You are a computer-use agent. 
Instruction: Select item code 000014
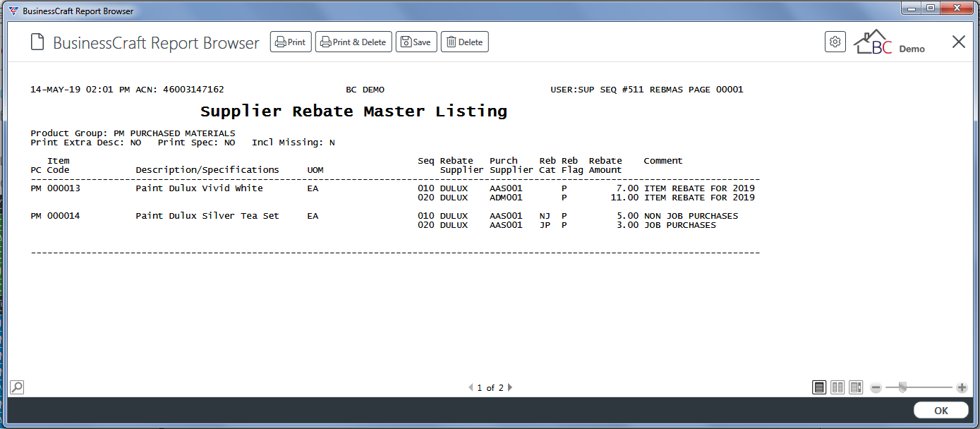[63, 216]
